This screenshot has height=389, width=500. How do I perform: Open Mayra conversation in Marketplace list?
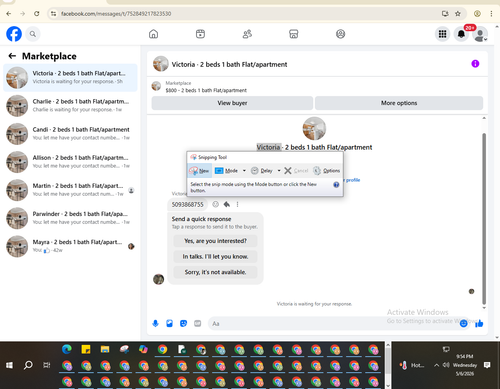(x=70, y=246)
